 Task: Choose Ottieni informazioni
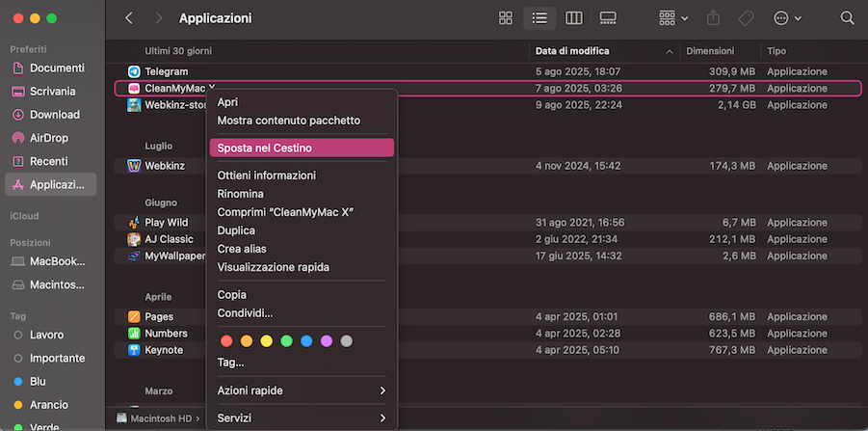302,175
